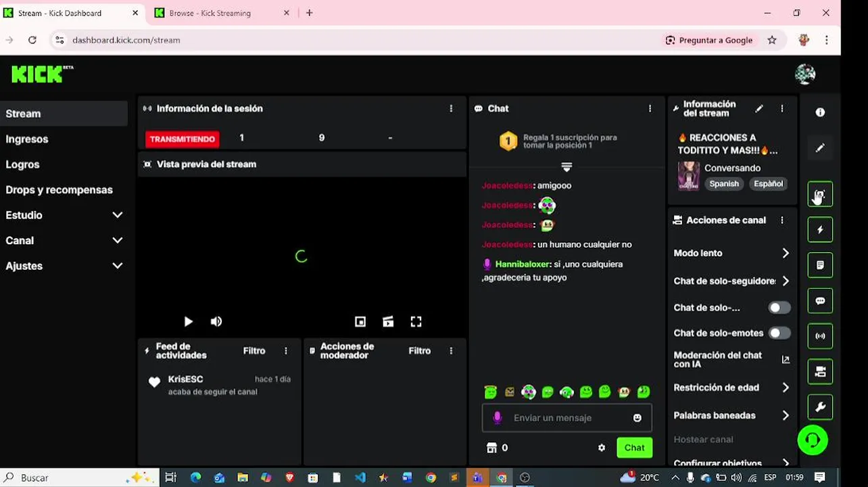Click the stream category thumbnail
Screen dimensions: 868x487
tap(688, 176)
